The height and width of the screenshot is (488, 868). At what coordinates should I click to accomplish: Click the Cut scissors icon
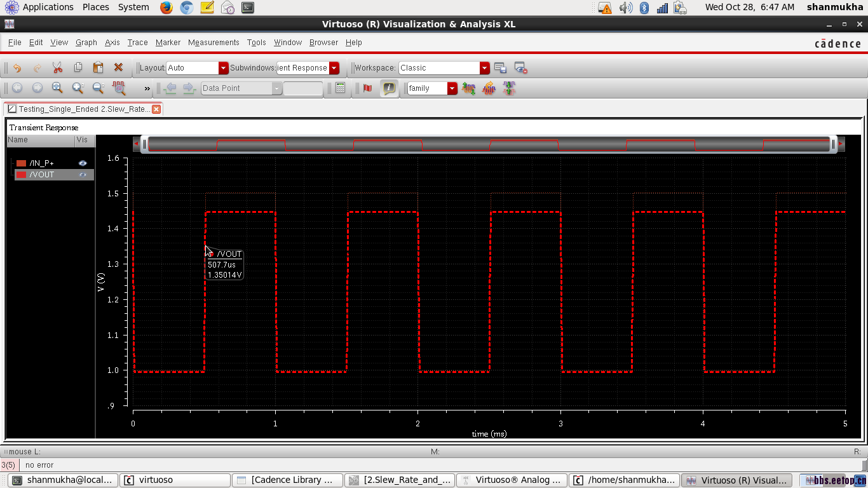click(x=57, y=68)
